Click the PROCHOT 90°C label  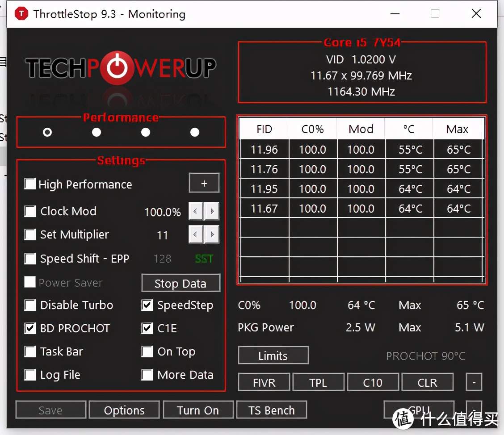point(425,356)
